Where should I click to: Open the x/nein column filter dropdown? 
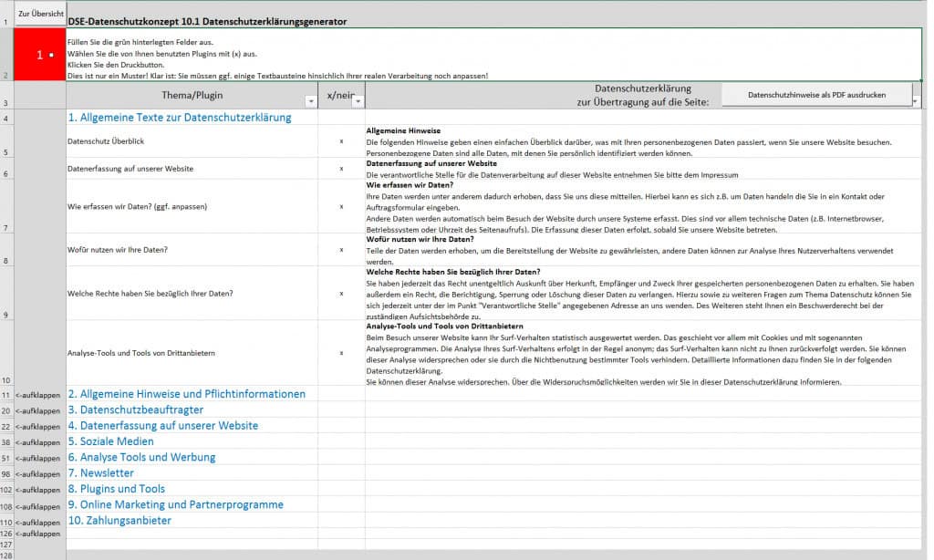pos(358,101)
